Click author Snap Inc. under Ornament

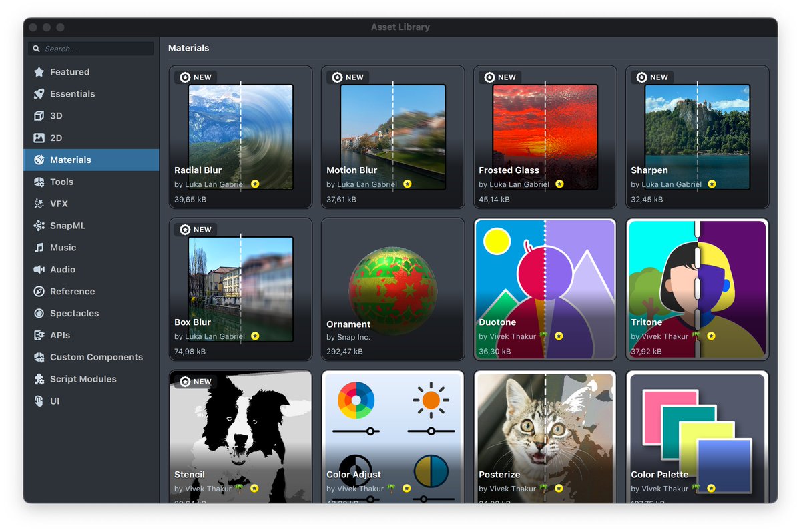[354, 337]
